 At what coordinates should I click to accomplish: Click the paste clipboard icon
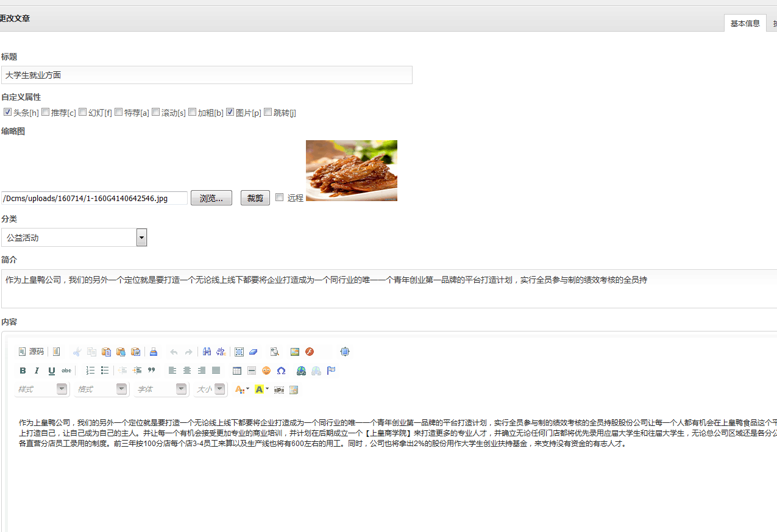click(x=106, y=352)
